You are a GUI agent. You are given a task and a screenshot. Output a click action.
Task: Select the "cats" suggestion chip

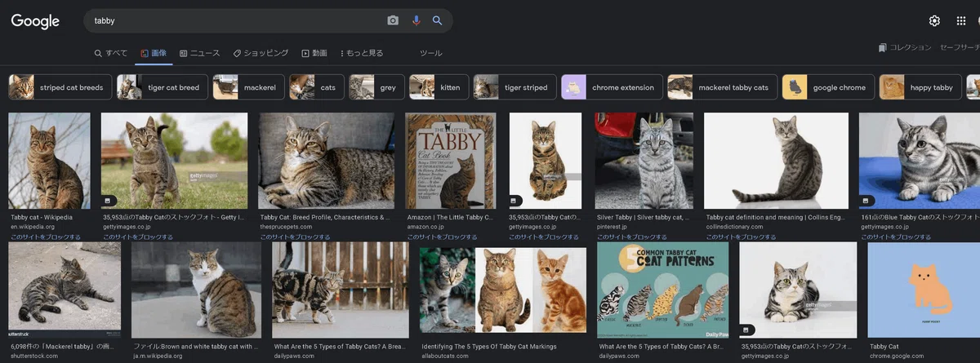(x=316, y=87)
